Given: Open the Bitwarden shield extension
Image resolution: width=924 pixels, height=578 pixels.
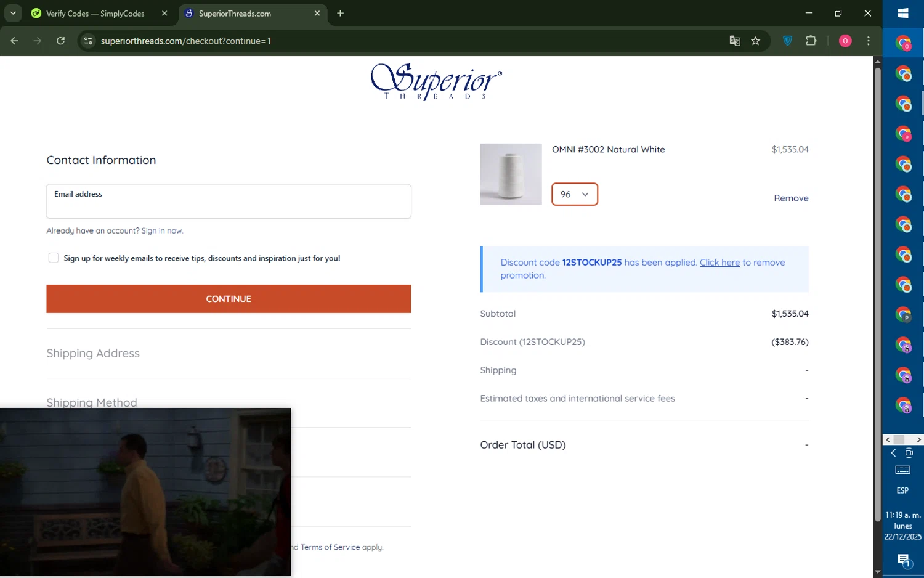Looking at the screenshot, I should click(788, 41).
